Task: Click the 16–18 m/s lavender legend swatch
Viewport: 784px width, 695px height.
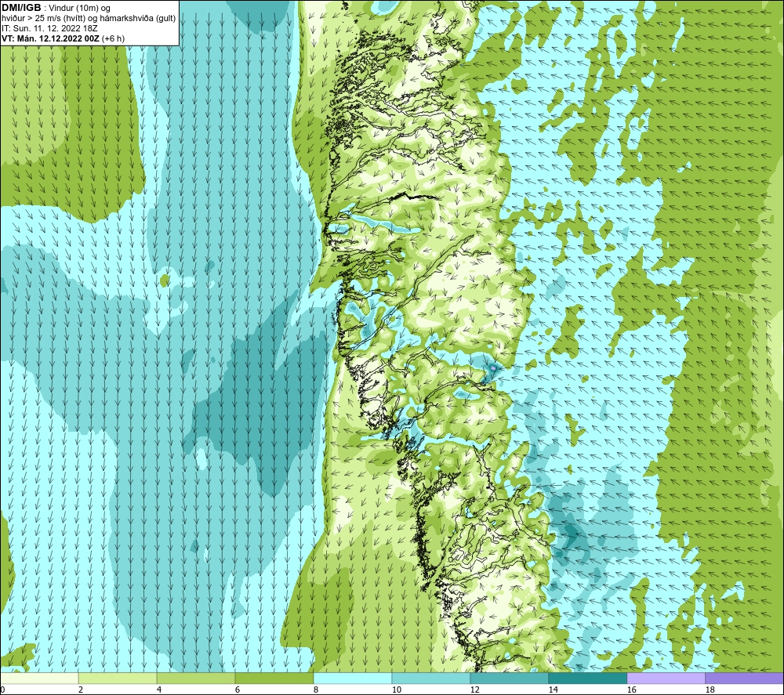Action: click(666, 679)
